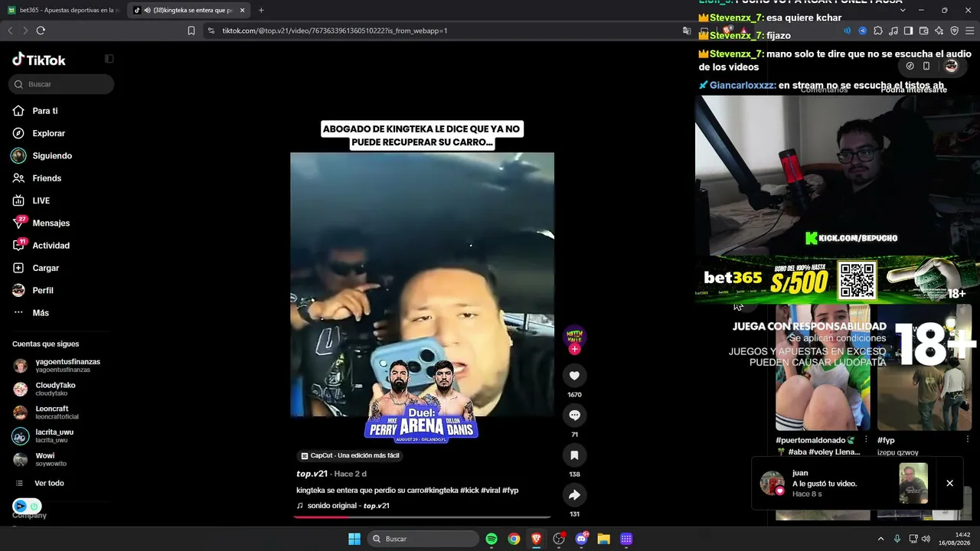Open Spotify from the taskbar
The width and height of the screenshot is (980, 551).
492,539
